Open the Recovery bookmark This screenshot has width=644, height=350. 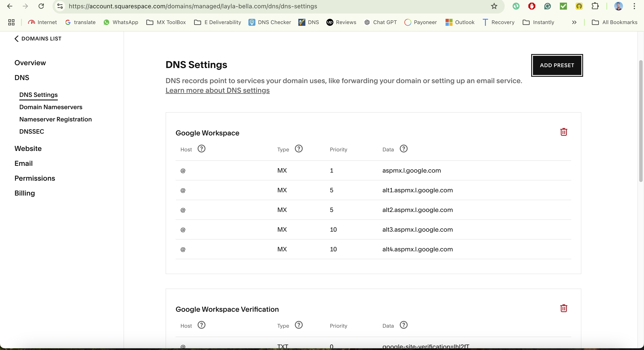coord(498,22)
